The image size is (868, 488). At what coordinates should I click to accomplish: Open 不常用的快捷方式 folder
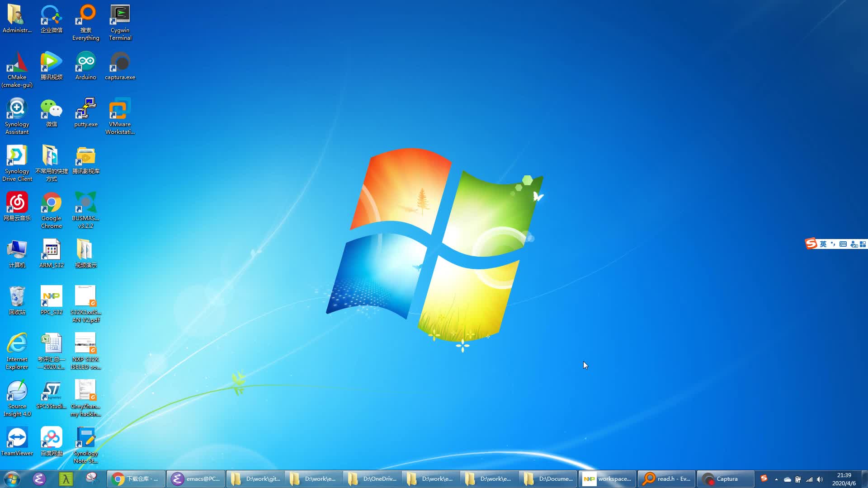click(52, 164)
